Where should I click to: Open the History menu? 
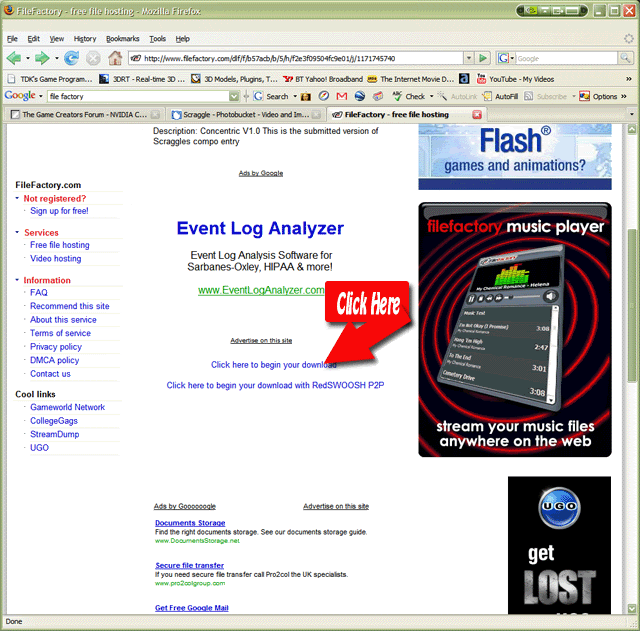(x=85, y=39)
